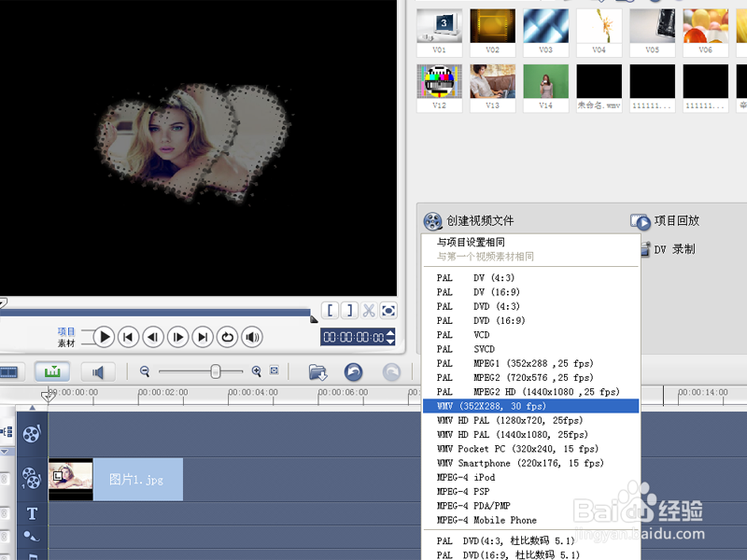Image resolution: width=747 pixels, height=560 pixels.
Task: Select 素材 playback mode
Action: pos(66,343)
